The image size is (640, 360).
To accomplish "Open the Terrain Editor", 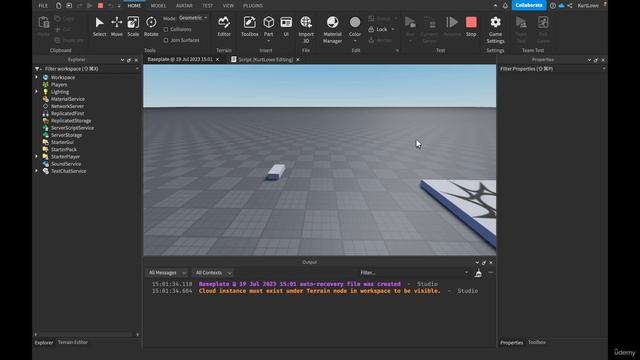I will (x=224, y=27).
